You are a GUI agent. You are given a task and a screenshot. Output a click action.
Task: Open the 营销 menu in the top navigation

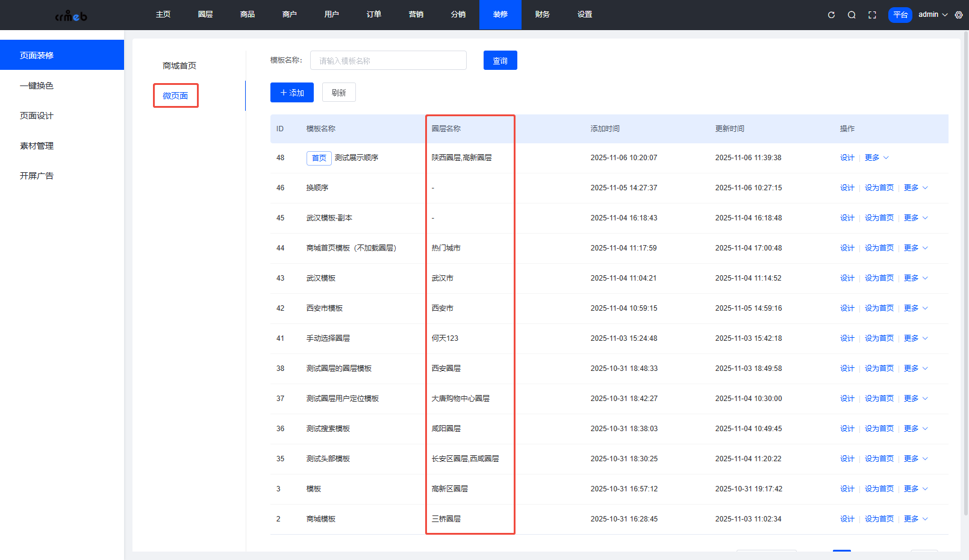(x=416, y=14)
